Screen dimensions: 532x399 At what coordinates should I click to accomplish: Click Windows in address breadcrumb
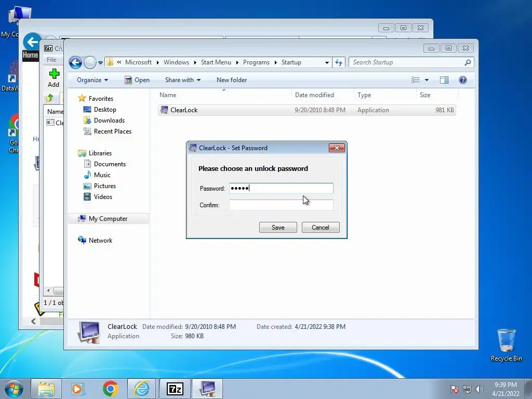click(176, 62)
